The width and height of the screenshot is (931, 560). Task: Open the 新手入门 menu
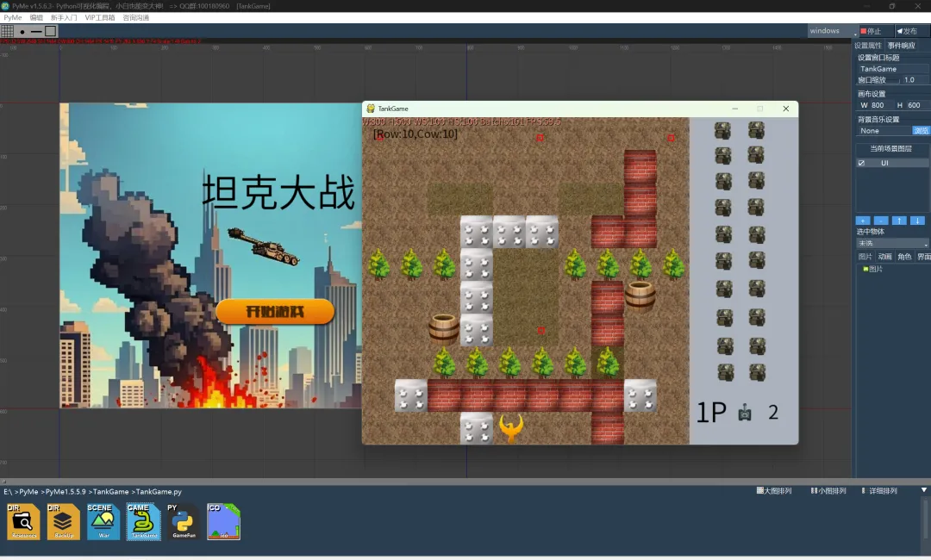point(64,18)
